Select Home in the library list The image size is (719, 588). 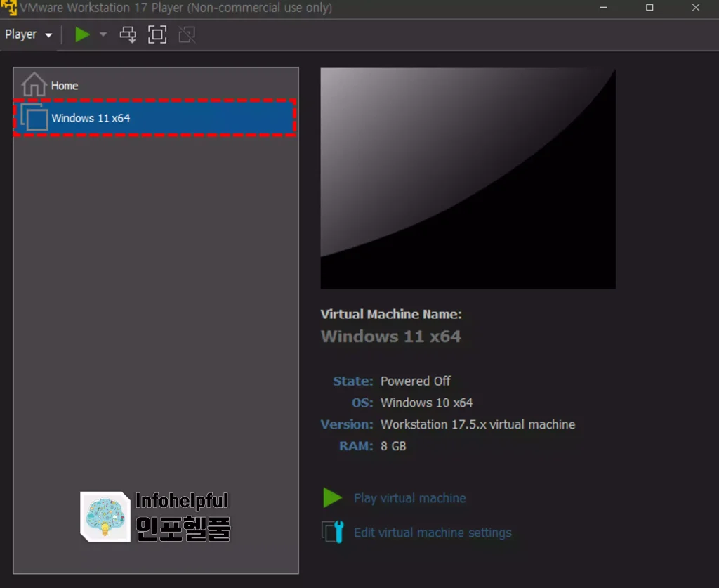click(x=156, y=85)
